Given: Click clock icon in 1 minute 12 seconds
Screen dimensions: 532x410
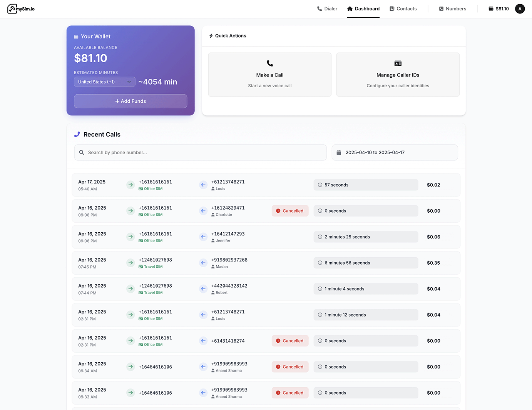Looking at the screenshot, I should coord(320,315).
